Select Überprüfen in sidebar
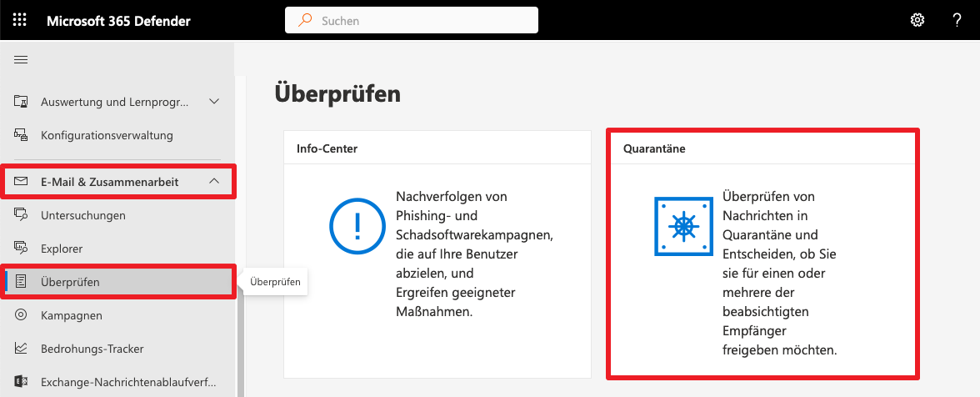 (x=119, y=282)
